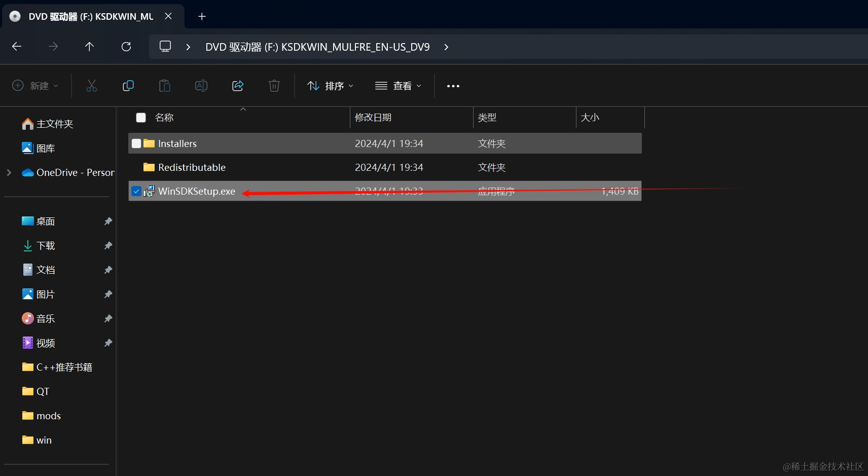Viewport: 868px width, 476px height.
Task: Click the Copy icon in toolbar
Action: coord(128,86)
